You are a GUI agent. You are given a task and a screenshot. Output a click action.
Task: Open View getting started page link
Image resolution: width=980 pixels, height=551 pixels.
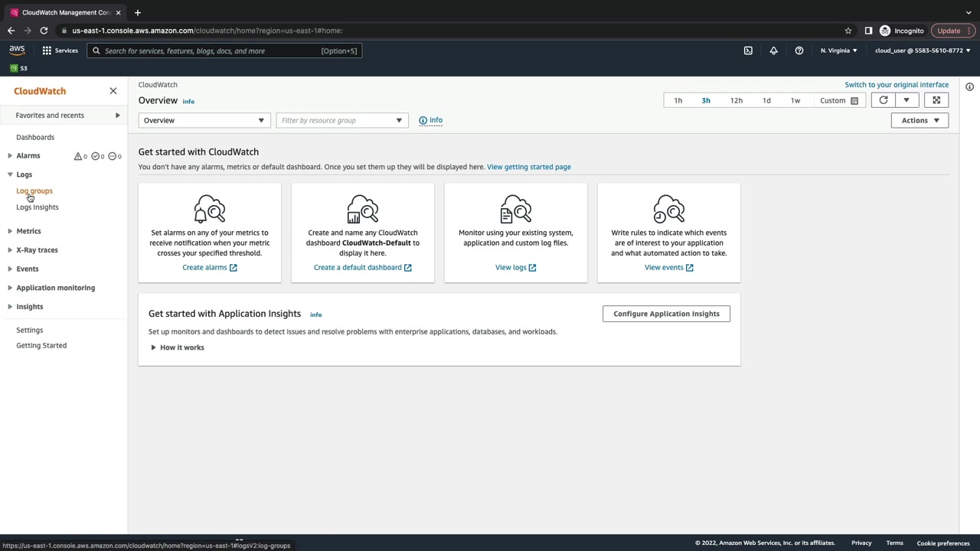528,167
